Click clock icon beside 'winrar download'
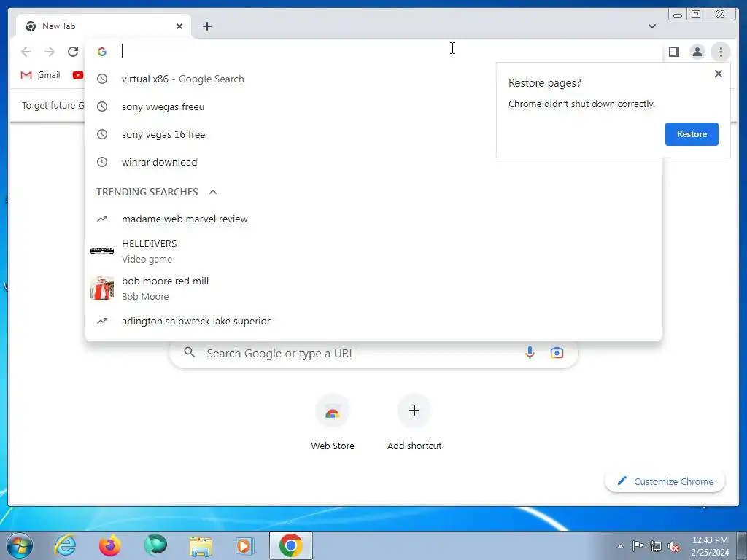The width and height of the screenshot is (747, 560). 102,162
